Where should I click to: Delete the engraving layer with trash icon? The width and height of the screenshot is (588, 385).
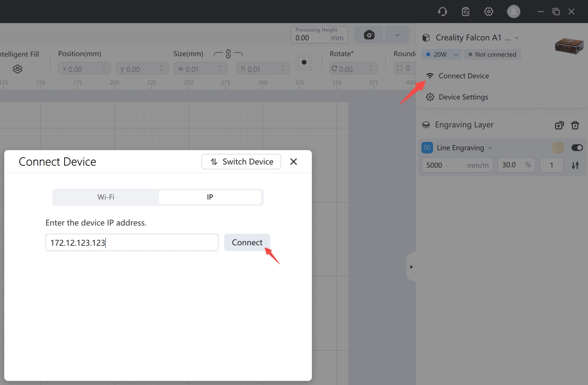tap(575, 125)
